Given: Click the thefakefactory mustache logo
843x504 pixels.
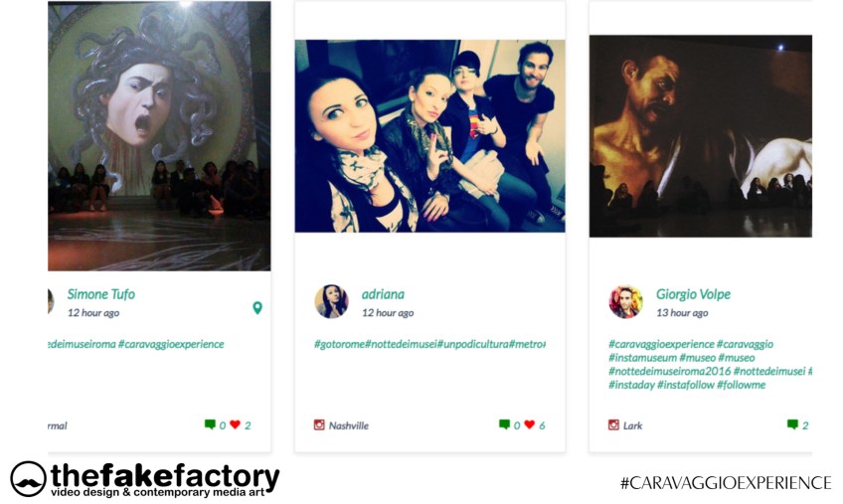Looking at the screenshot, I should 28,479.
